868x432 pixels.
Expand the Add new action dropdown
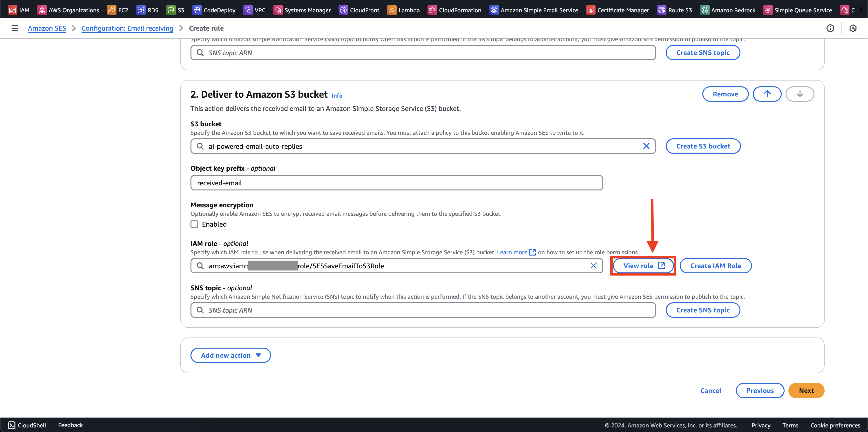[231, 355]
